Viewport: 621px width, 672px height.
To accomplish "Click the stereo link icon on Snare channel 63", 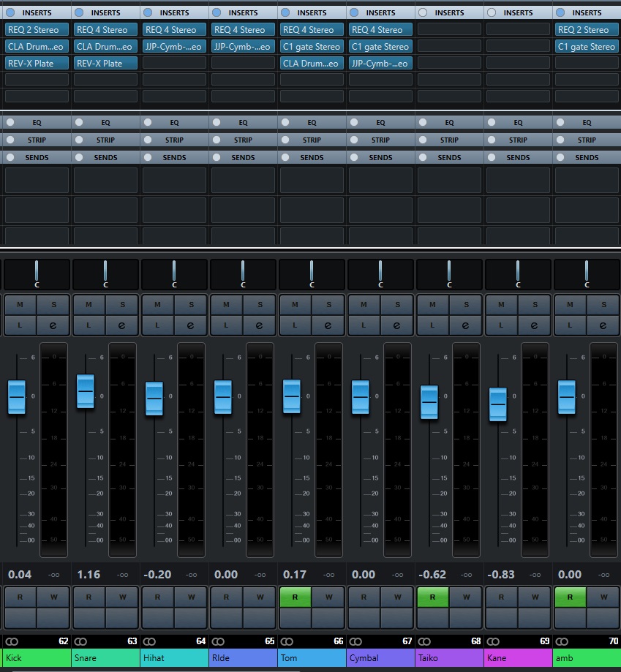I will click(80, 641).
